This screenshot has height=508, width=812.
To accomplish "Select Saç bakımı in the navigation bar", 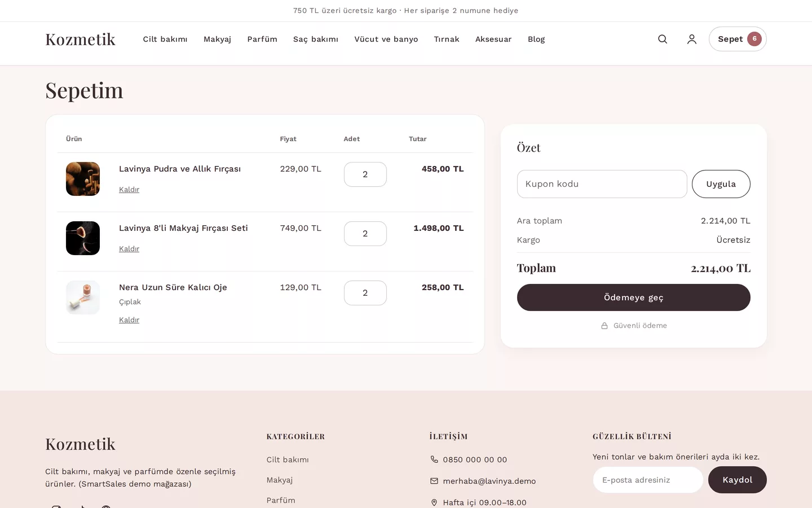I will (316, 39).
